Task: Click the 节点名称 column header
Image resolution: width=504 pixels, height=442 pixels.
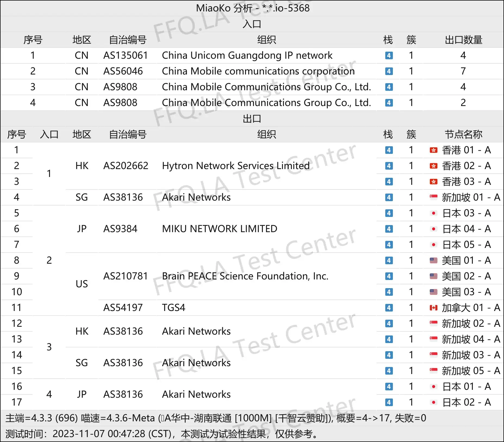Action: point(463,135)
